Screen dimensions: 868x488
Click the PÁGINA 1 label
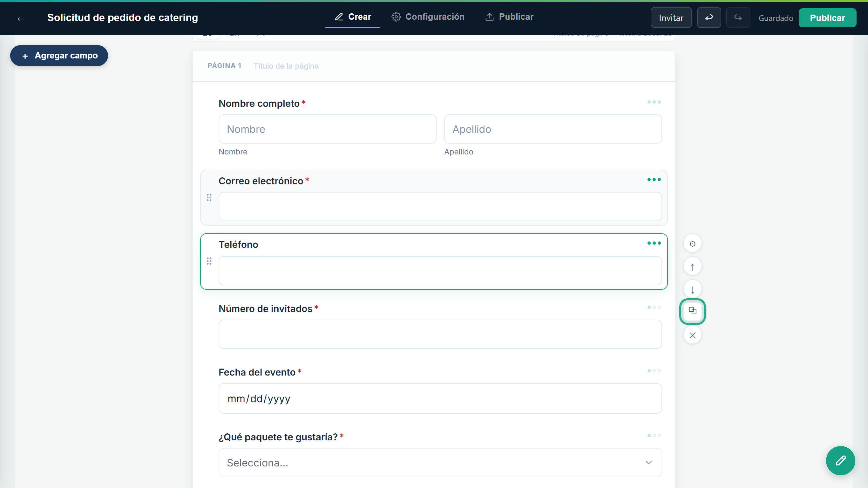tap(224, 66)
